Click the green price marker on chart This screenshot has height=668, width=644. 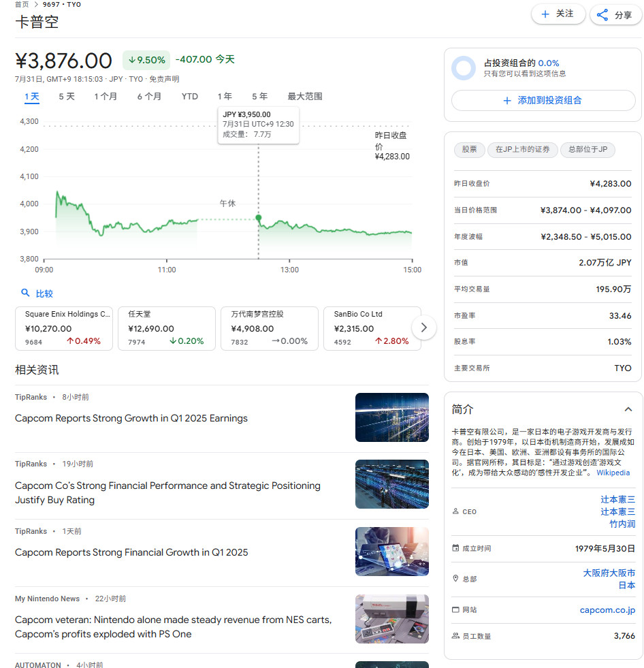[258, 218]
